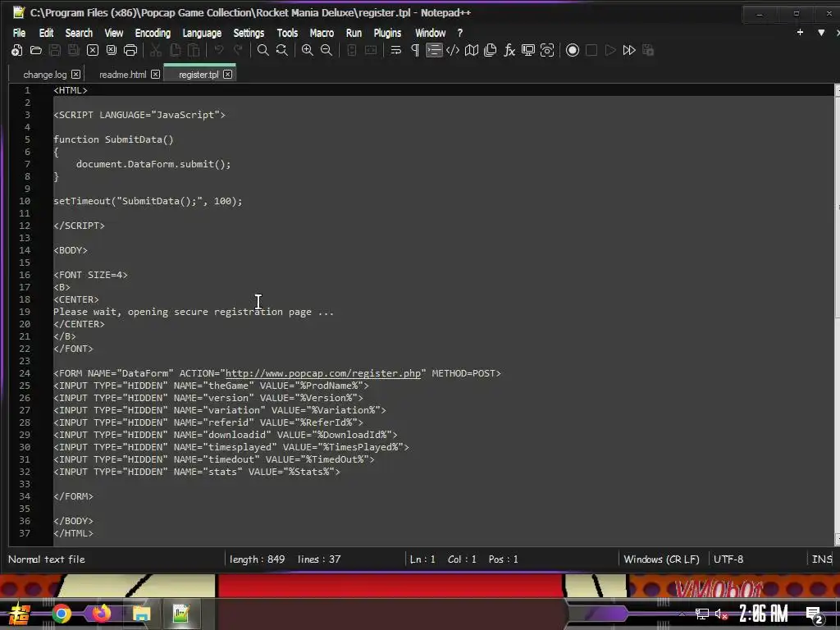
Task: Open the Macro menu
Action: point(322,33)
